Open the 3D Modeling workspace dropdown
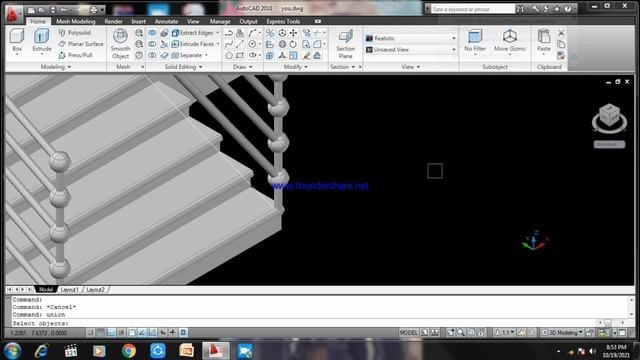 click(x=562, y=333)
